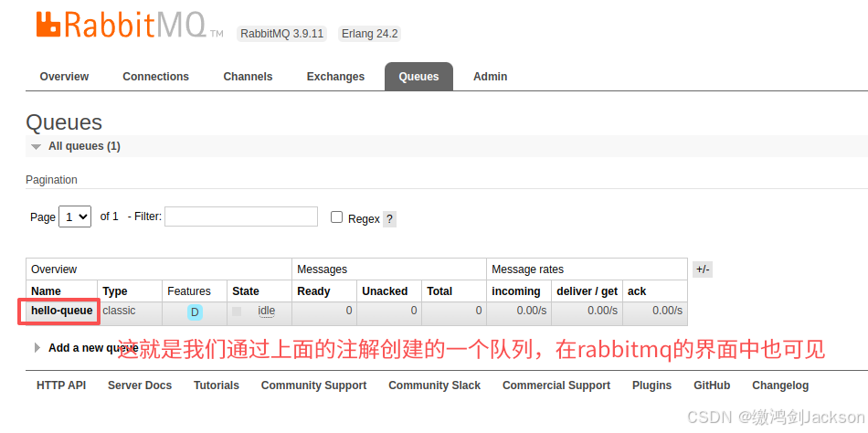Open the Page number dropdown
The height and width of the screenshot is (433, 868).
pyautogui.click(x=75, y=216)
